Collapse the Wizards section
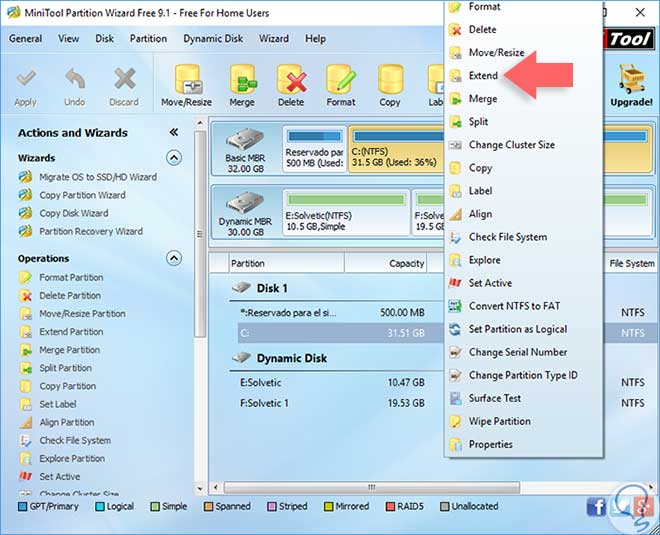The height and width of the screenshot is (535, 660). (174, 158)
